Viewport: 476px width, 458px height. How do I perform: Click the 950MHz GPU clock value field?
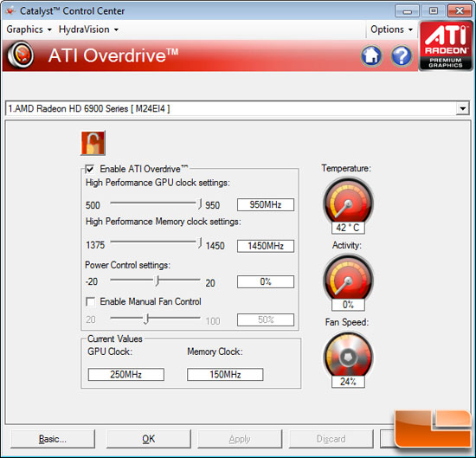(266, 204)
